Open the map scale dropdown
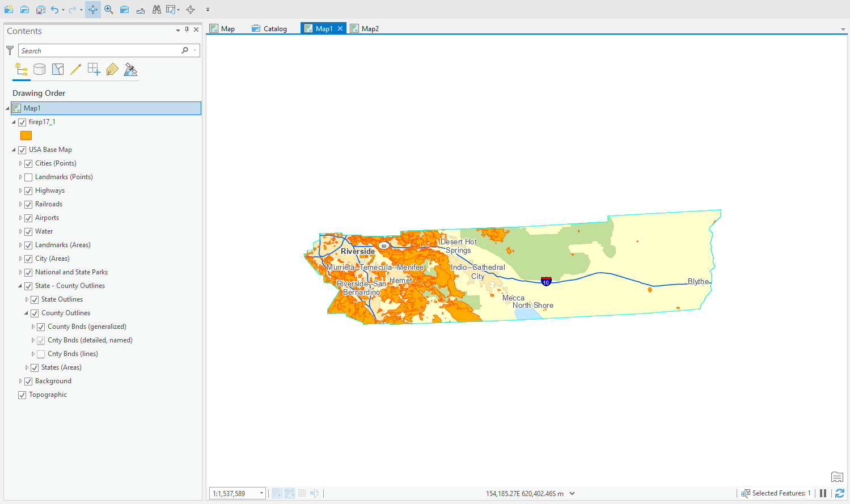Screen dimensions: 850x504 [261, 493]
